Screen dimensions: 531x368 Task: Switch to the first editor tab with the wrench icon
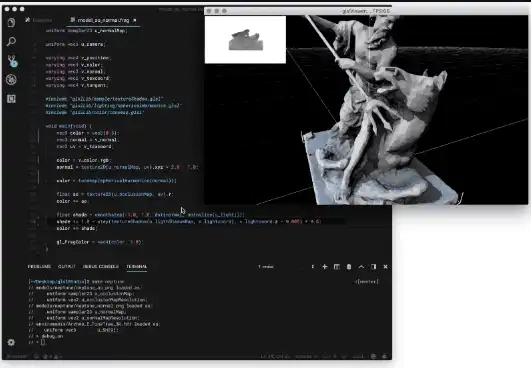coord(38,20)
